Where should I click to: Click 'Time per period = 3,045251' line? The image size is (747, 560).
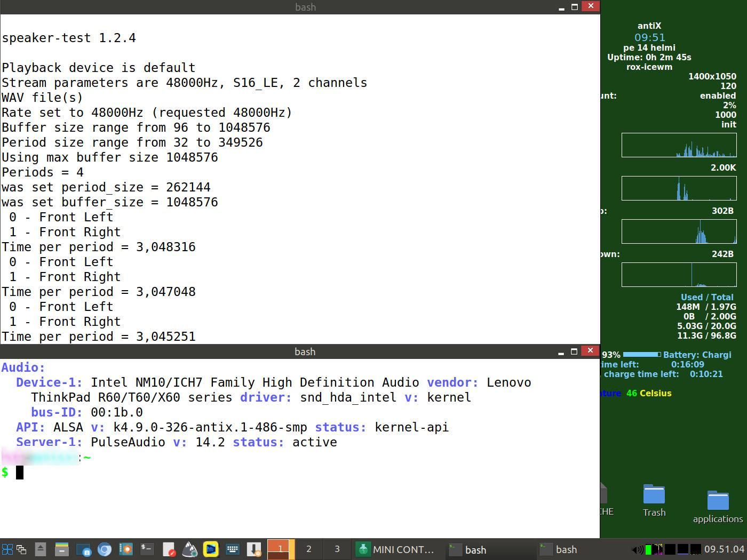99,337
